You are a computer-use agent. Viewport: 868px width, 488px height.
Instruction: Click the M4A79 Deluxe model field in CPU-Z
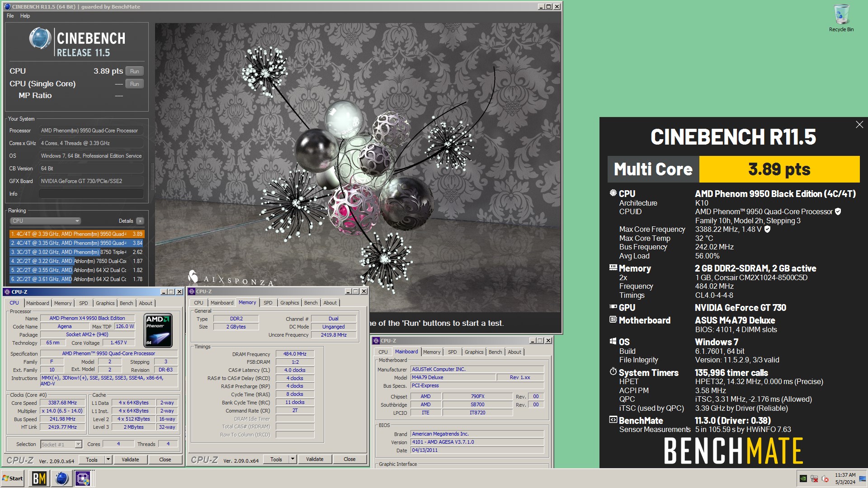pos(453,377)
